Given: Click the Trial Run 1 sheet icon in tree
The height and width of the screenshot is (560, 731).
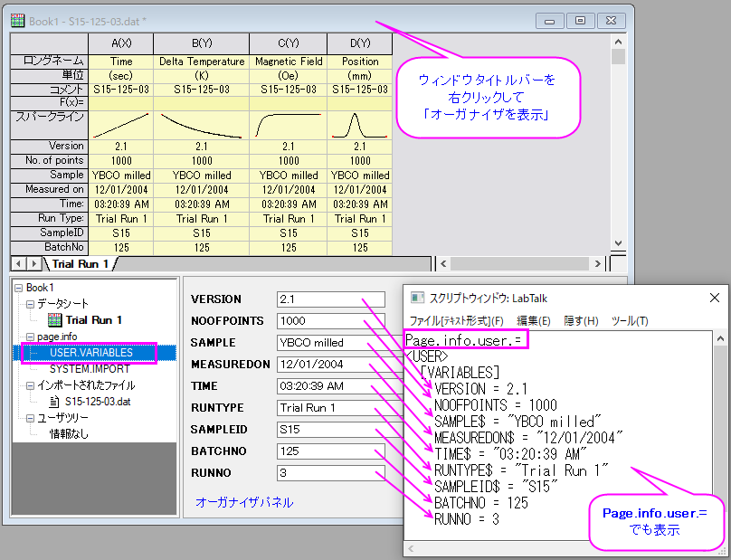Looking at the screenshot, I should click(54, 320).
